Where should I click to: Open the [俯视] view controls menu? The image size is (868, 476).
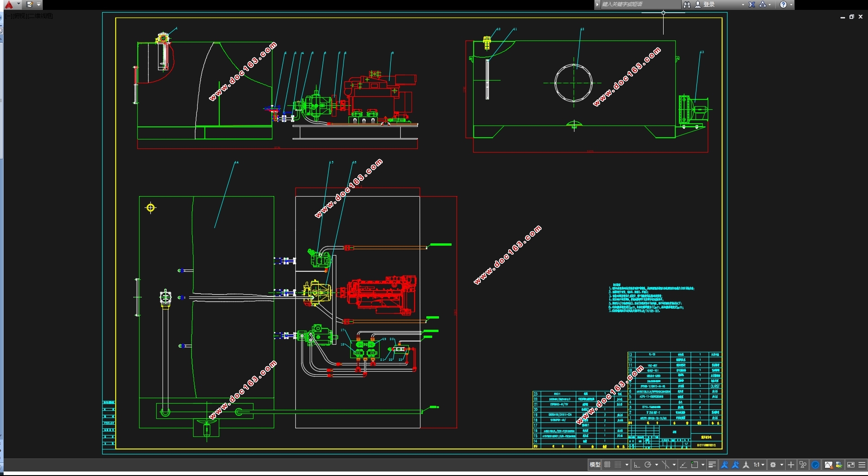[x=19, y=16]
